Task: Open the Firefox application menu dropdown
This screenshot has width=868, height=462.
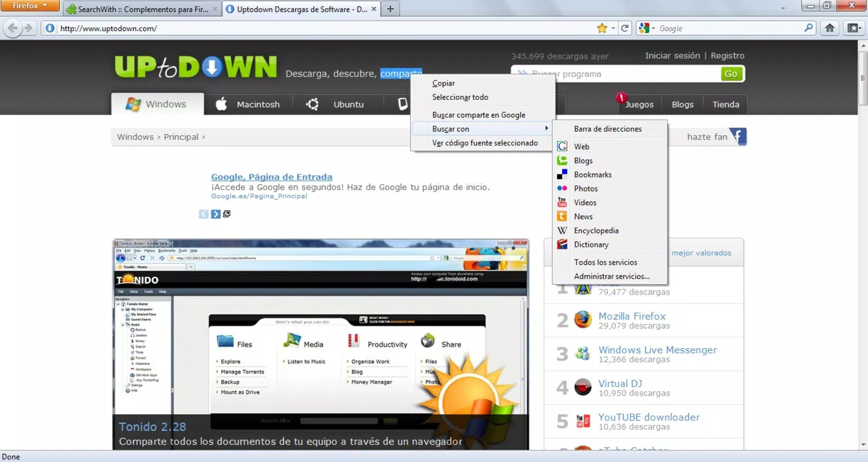Action: pos(30,6)
